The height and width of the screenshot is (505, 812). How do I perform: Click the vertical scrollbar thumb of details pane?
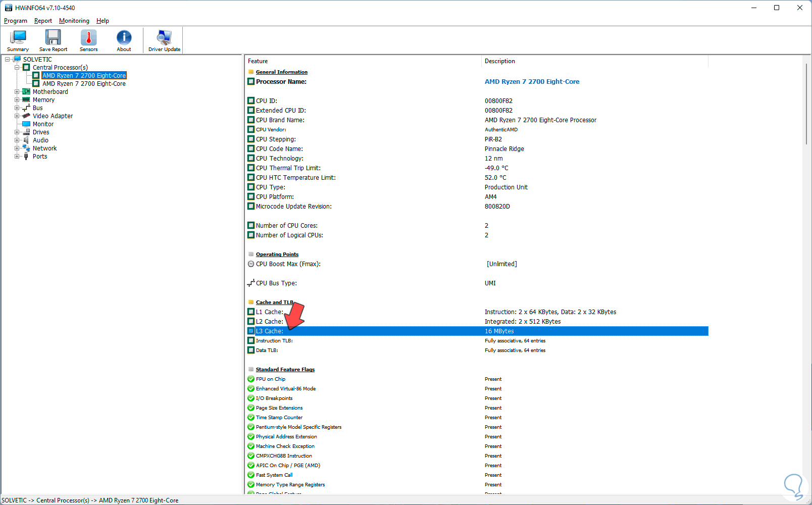tap(806, 104)
